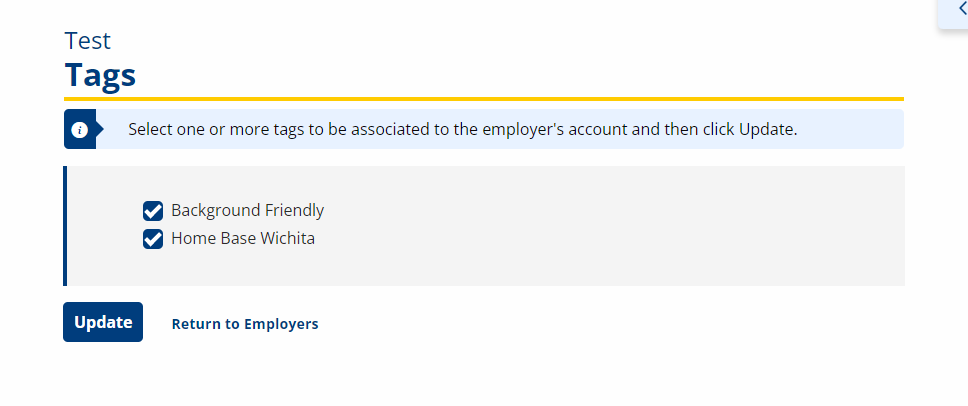Click the blue pointer tab holding the info icon

(83, 129)
